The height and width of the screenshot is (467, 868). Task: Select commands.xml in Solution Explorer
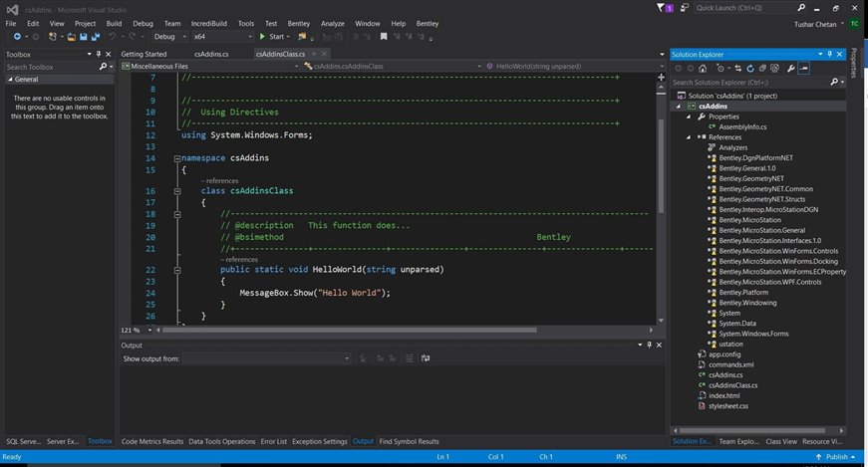click(x=730, y=364)
